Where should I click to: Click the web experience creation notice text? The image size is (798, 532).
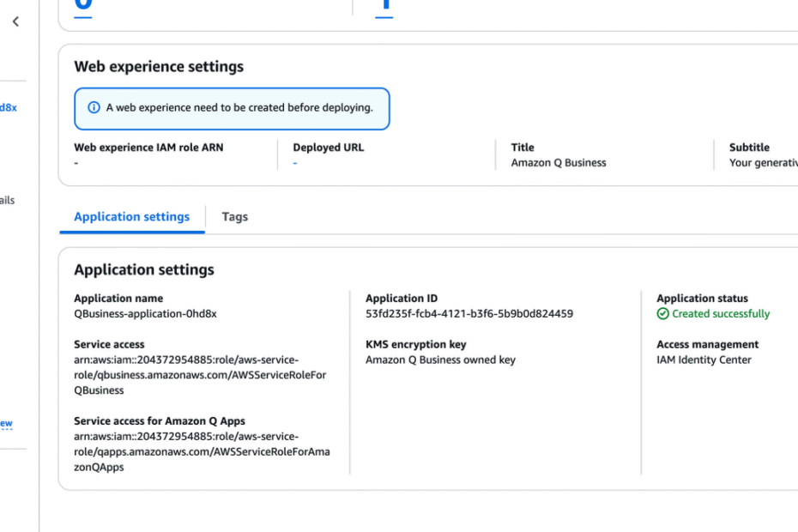pyautogui.click(x=239, y=107)
